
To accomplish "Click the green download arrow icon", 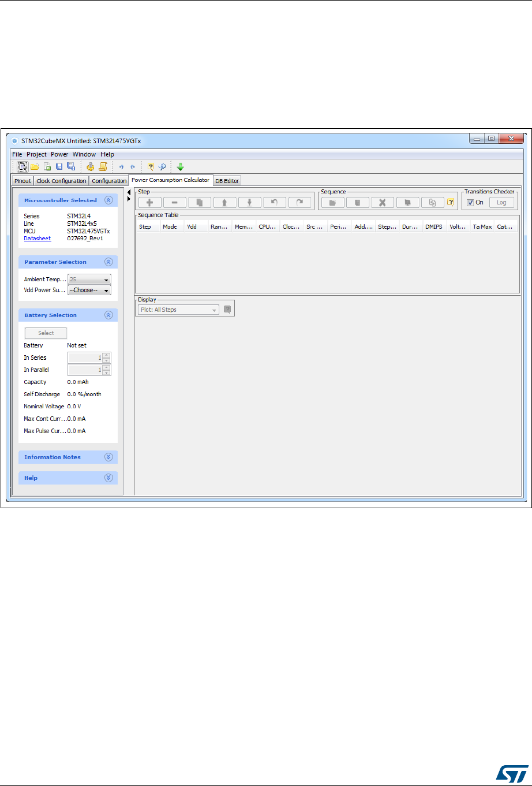I will (180, 167).
